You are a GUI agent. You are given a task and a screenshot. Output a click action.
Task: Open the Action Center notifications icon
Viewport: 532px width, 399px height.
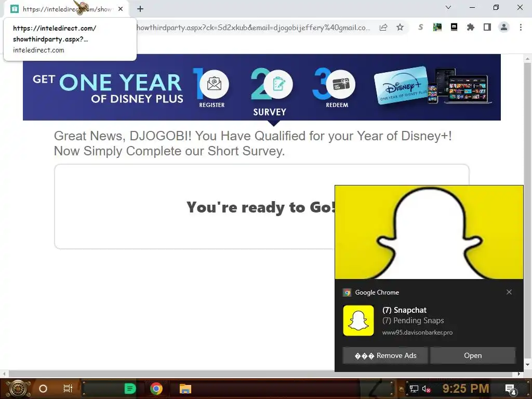(x=511, y=389)
